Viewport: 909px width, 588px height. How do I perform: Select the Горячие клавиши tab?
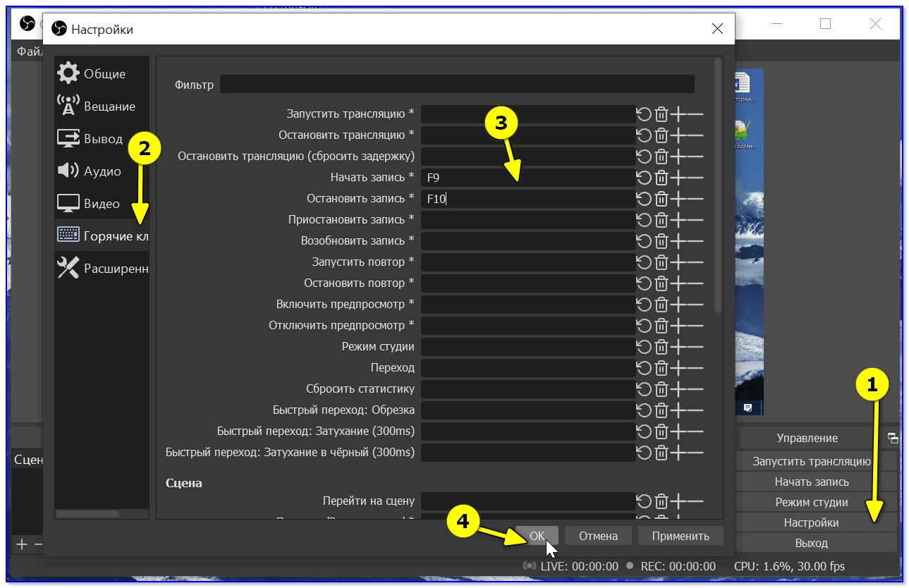(102, 235)
